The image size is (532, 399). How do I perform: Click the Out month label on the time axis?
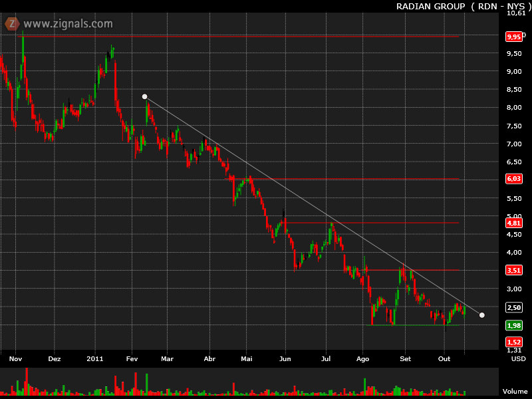click(x=444, y=358)
